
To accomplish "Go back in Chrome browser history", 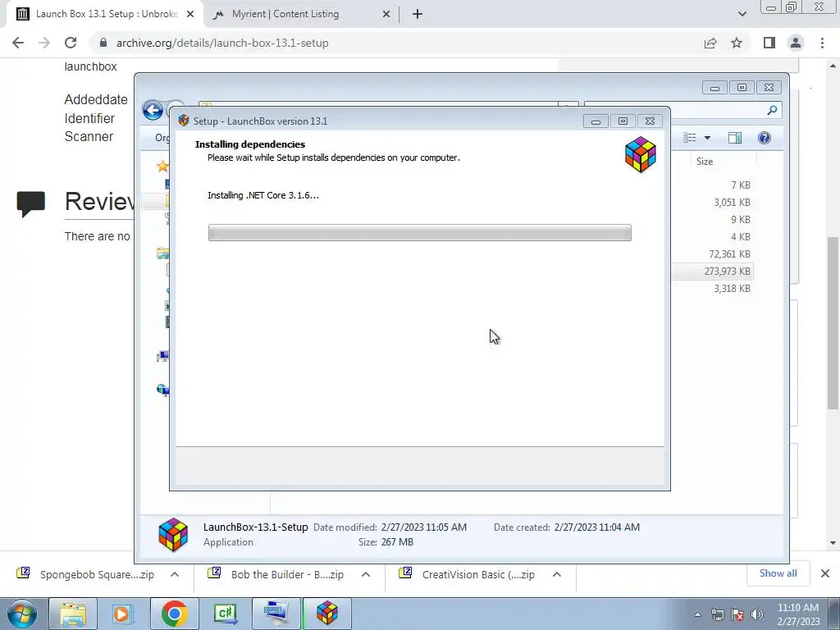I will [x=18, y=43].
